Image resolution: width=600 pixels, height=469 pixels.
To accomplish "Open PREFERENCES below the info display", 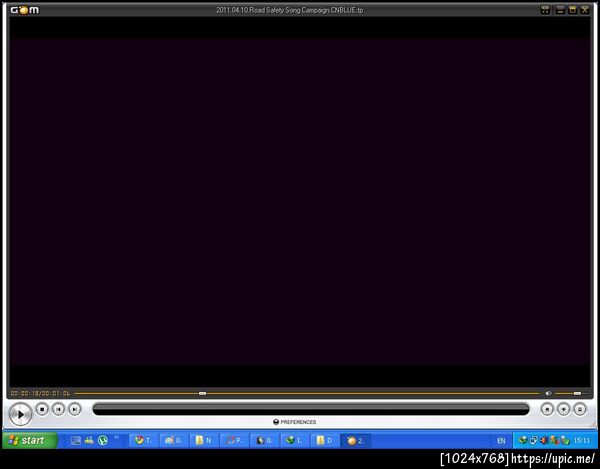I will point(295,422).
